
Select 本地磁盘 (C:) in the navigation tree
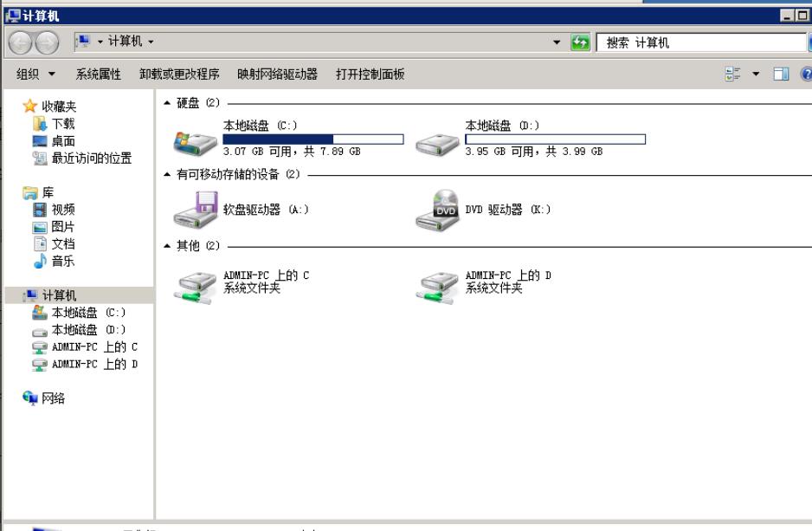[x=79, y=313]
